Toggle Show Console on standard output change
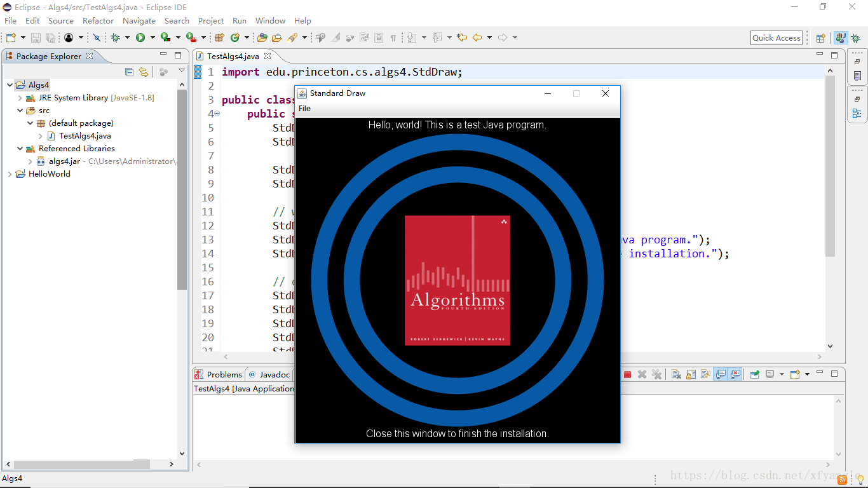868x488 pixels. (x=721, y=374)
